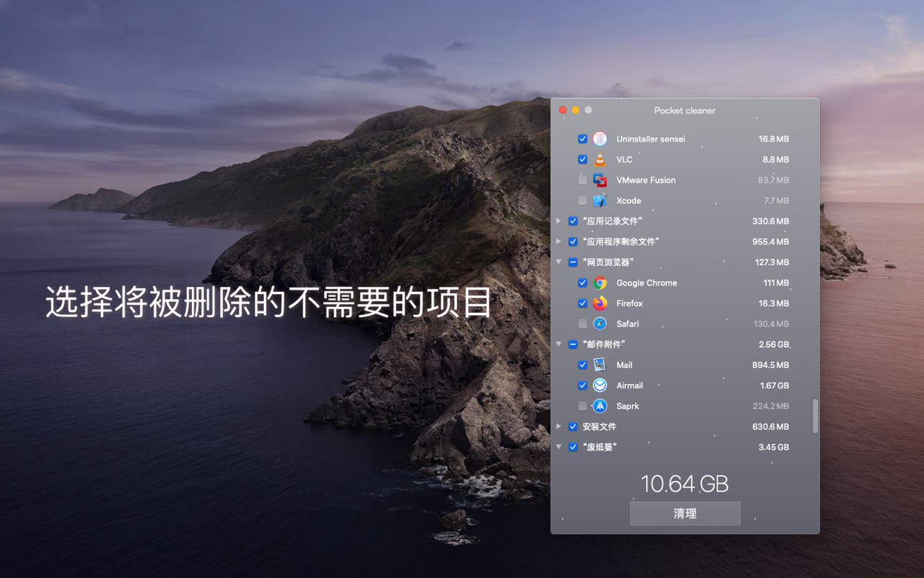
Task: Click the Mail size value 894.5 MB
Action: pos(770,364)
